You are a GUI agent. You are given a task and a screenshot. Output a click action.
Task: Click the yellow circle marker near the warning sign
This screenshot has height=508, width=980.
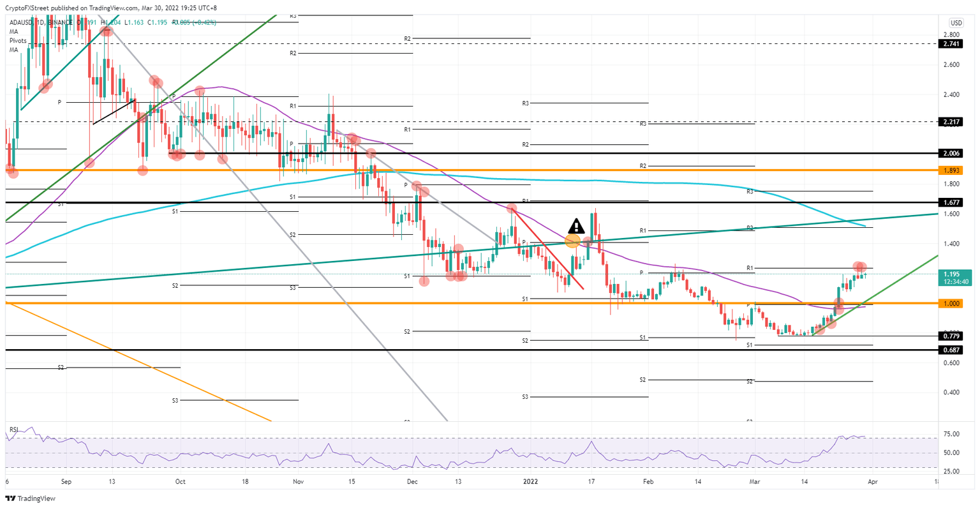572,241
